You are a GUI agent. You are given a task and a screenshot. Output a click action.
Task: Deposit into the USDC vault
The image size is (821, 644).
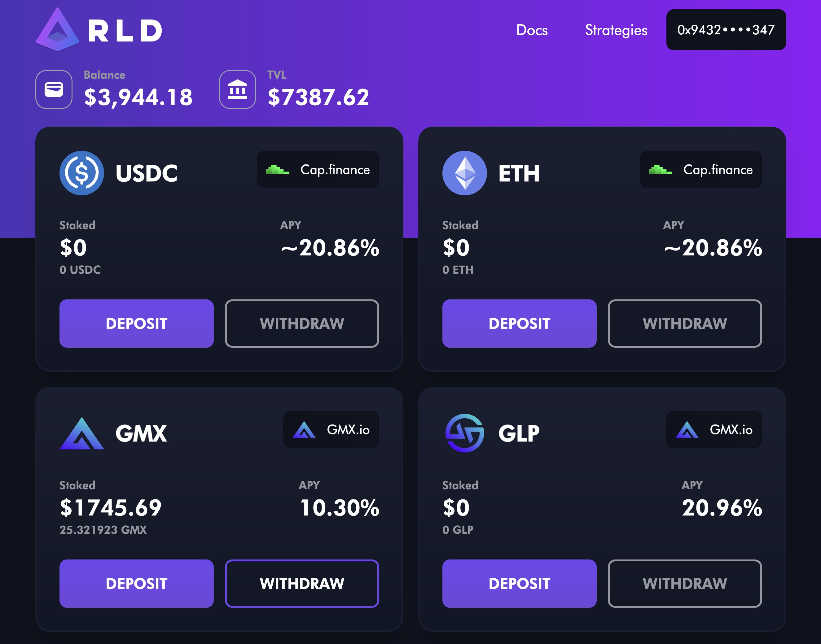pyautogui.click(x=137, y=324)
